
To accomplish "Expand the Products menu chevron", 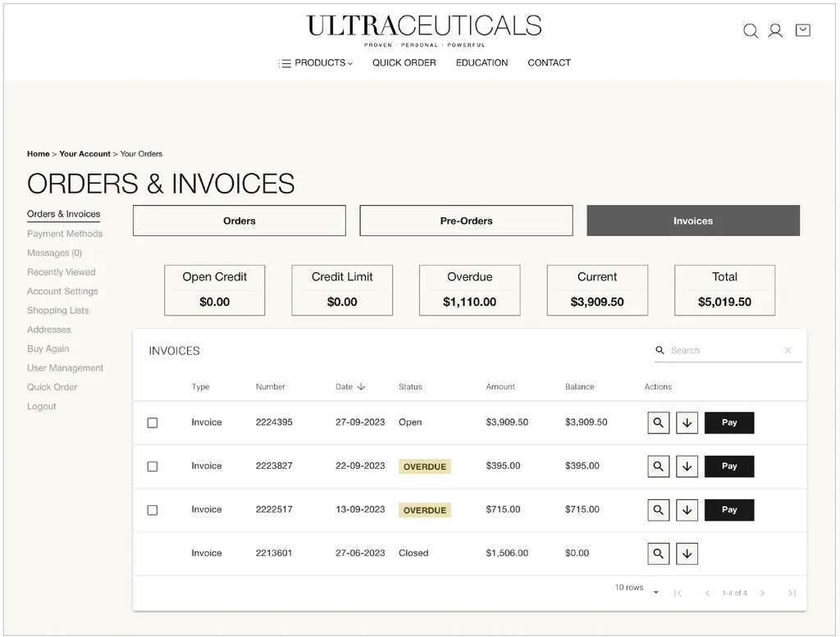I will click(x=349, y=64).
